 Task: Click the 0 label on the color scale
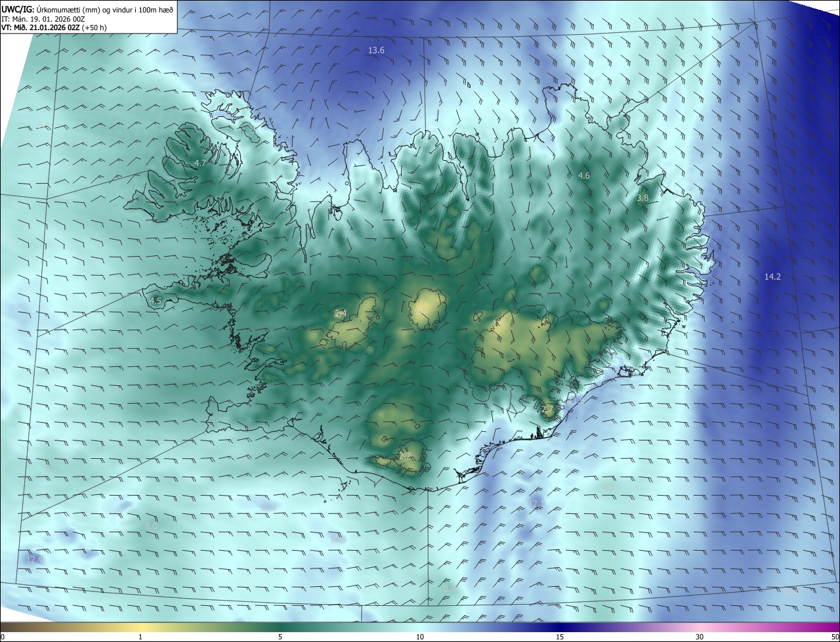click(x=3, y=637)
